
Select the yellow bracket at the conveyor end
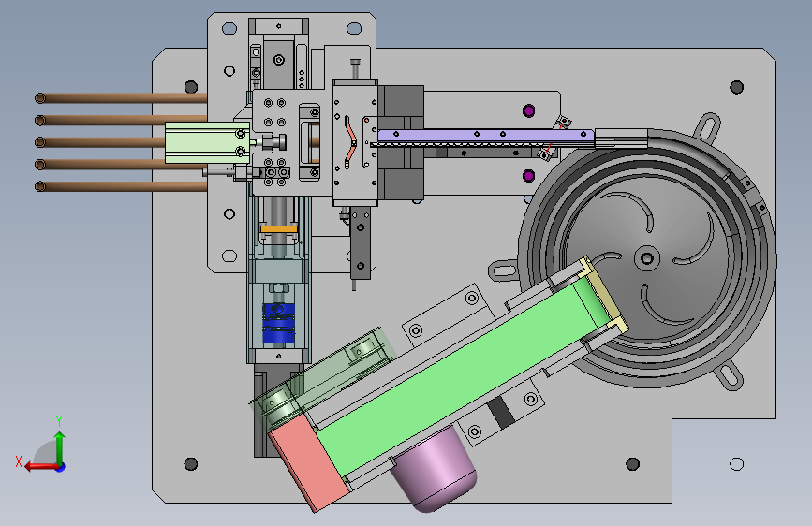coord(606,296)
